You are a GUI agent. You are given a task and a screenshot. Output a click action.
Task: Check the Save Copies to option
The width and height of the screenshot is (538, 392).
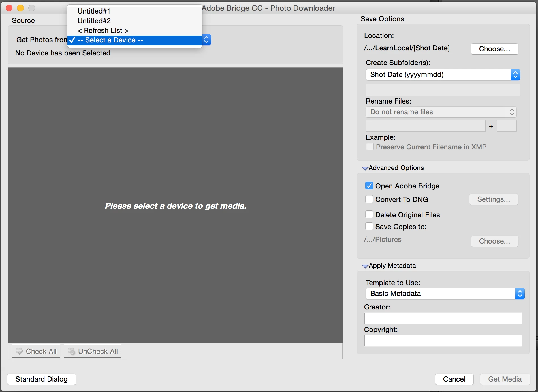point(369,227)
